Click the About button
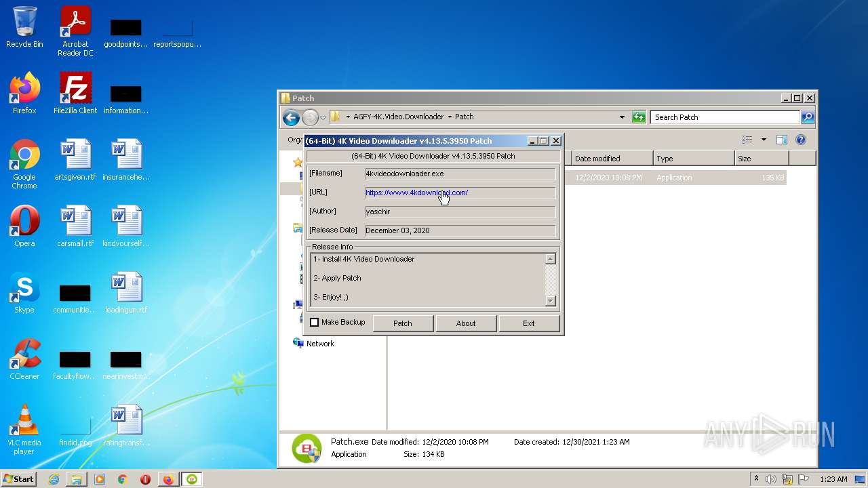The height and width of the screenshot is (488, 868). click(x=466, y=323)
